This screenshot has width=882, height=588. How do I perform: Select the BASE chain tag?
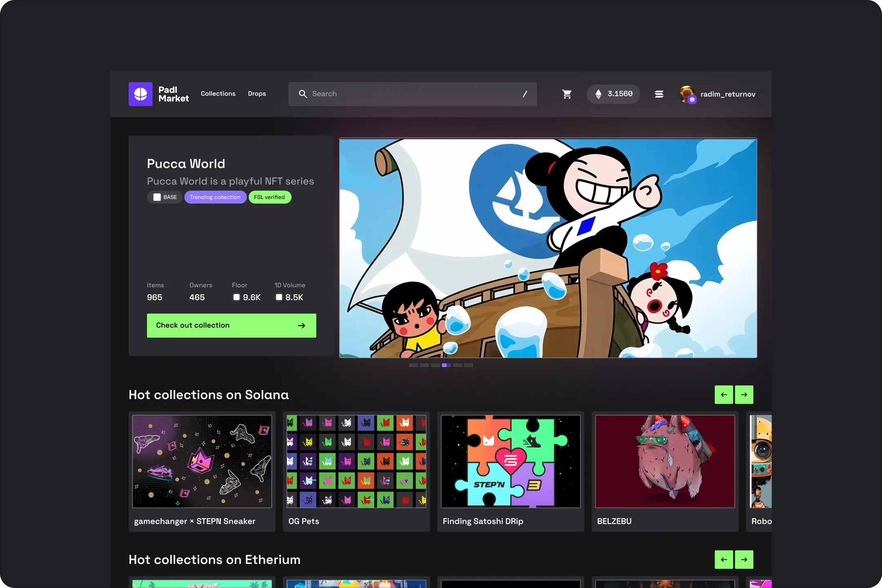point(165,197)
